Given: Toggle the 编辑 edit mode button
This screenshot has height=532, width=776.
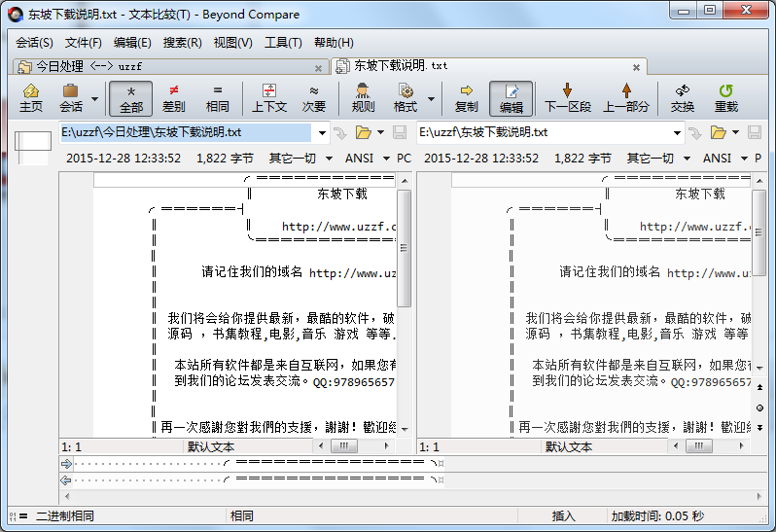Looking at the screenshot, I should click(x=511, y=98).
